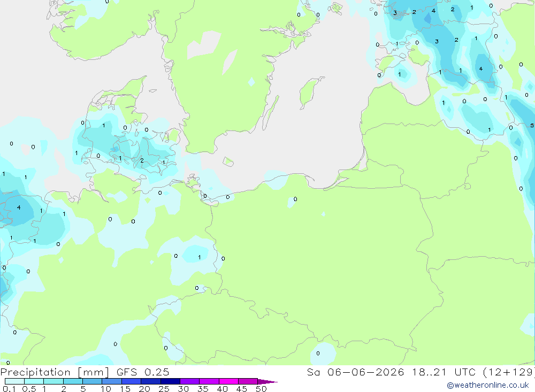Click the '(12+129)' forecast offset text
The width and height of the screenshot is (535, 392).
[508, 372]
